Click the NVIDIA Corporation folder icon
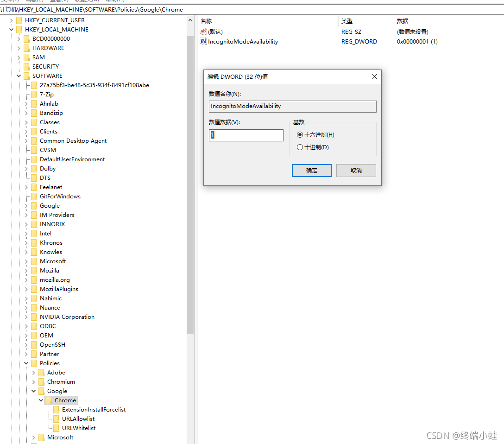Screen dimensions: 504x444 [34, 317]
